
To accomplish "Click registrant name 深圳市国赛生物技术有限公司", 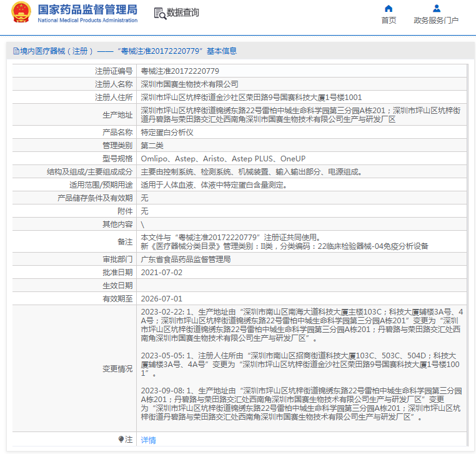I will (189, 84).
